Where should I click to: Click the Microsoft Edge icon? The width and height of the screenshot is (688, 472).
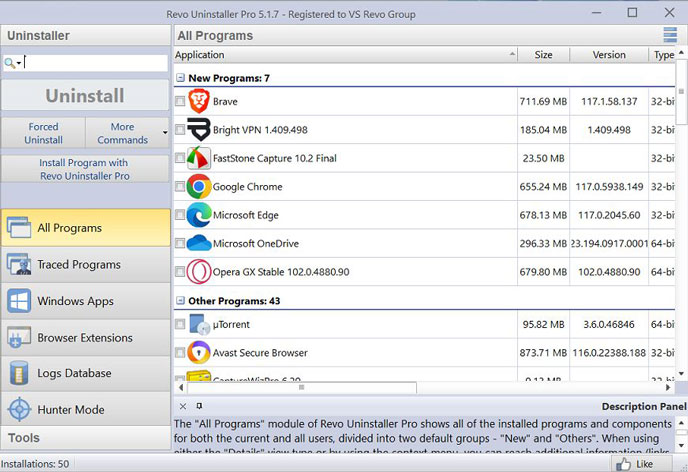click(x=199, y=215)
